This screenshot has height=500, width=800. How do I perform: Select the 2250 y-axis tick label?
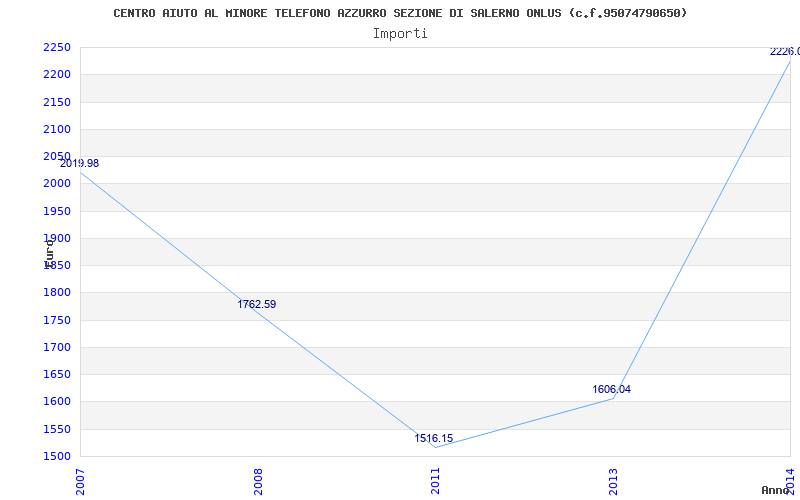56,48
